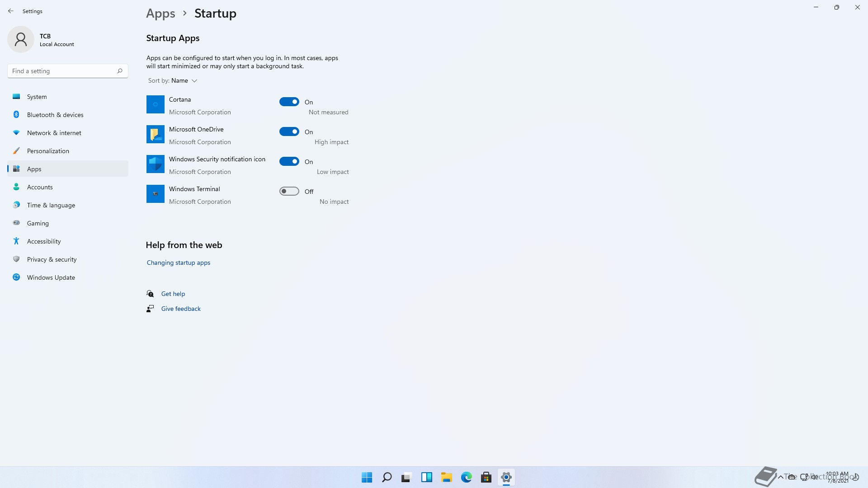Launch File Explorer from the taskbar
Viewport: 868px width, 488px height.
click(447, 477)
